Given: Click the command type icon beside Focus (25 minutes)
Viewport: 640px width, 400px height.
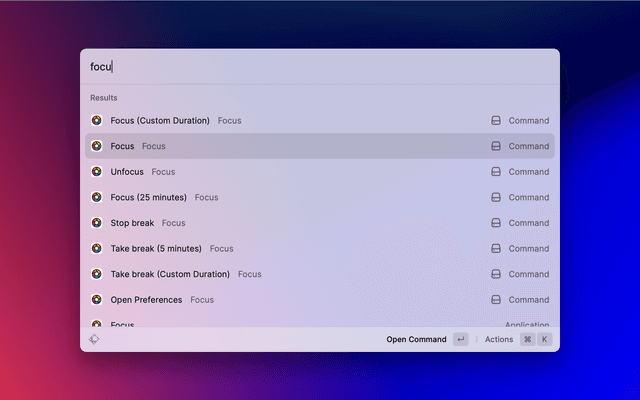Looking at the screenshot, I should tap(495, 197).
